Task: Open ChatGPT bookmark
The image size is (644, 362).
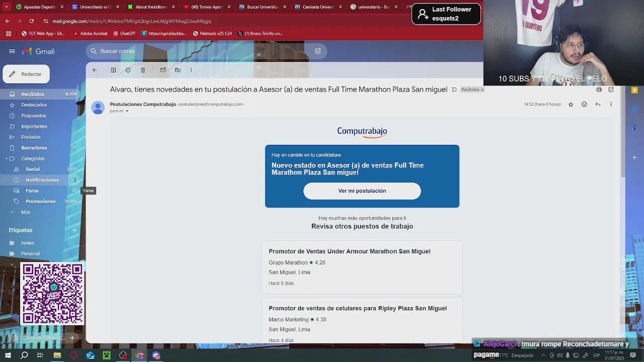Action: 124,34
